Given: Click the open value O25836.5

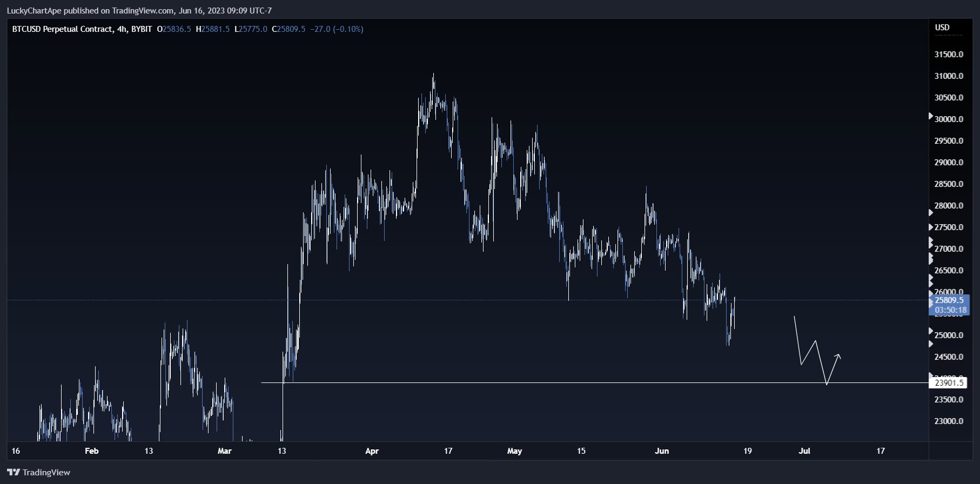Looking at the screenshot, I should (174, 29).
